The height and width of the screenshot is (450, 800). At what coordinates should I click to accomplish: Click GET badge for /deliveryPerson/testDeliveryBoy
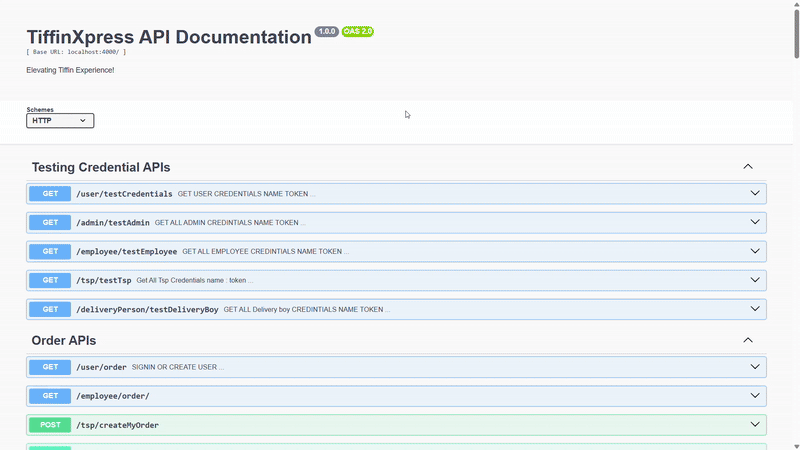[x=50, y=309]
